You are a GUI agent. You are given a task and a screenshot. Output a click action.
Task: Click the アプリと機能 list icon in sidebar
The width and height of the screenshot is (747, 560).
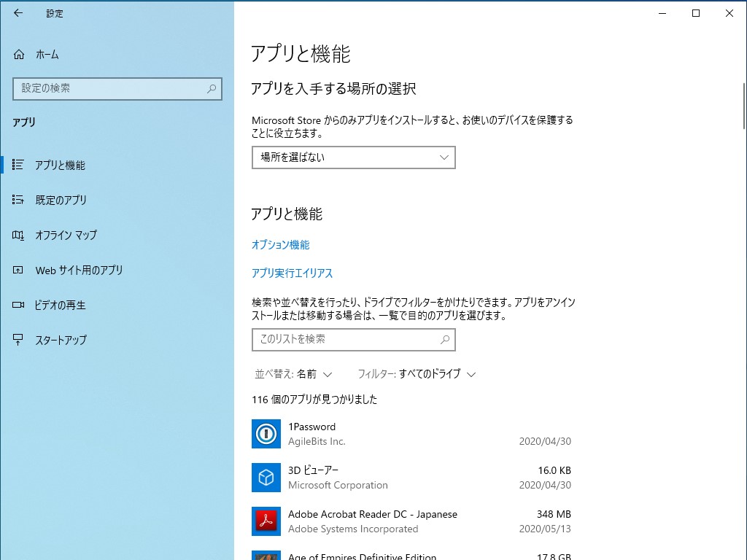point(18,165)
